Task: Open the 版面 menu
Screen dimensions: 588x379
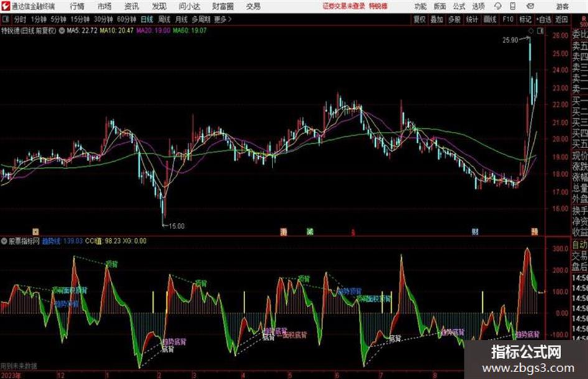Action: click(x=440, y=6)
